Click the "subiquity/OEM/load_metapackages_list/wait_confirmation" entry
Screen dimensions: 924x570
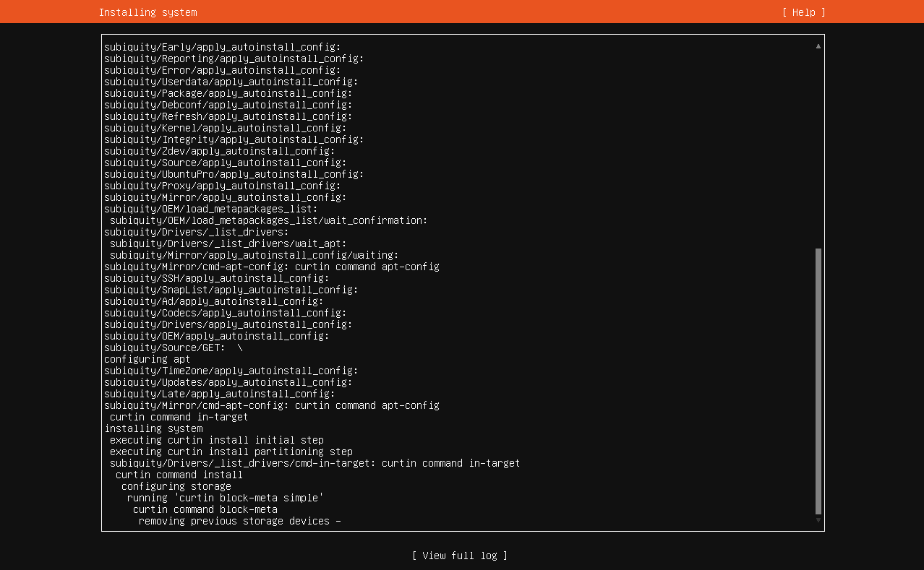pos(269,220)
